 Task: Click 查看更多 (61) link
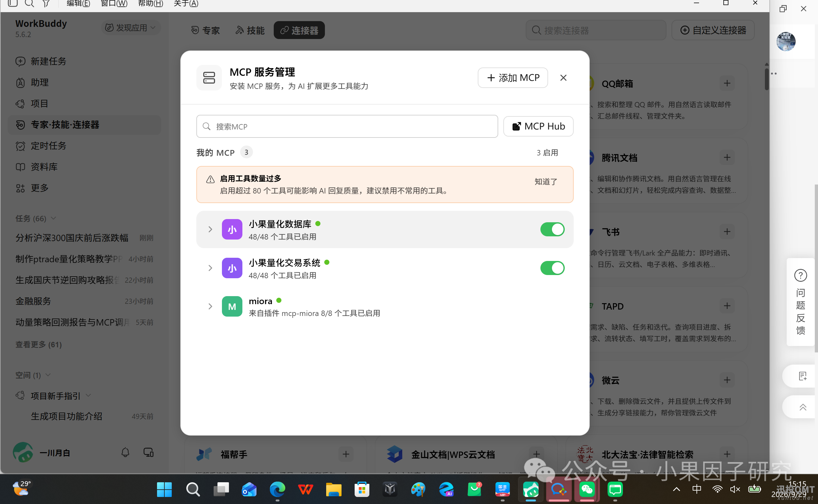39,344
